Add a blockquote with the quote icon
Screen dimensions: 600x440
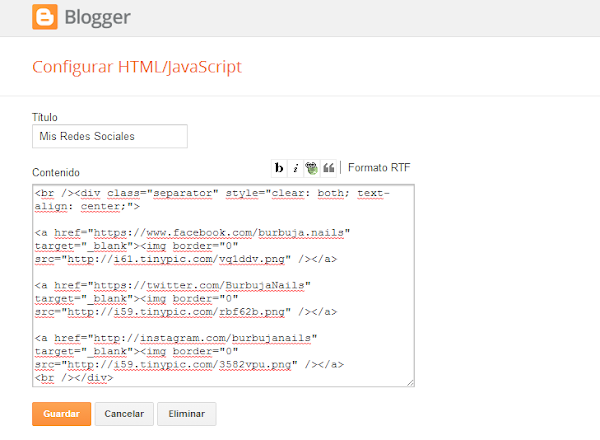tap(328, 168)
